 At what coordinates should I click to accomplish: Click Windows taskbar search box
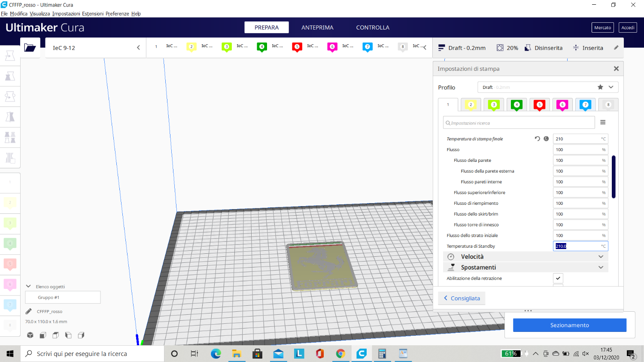[92, 353]
